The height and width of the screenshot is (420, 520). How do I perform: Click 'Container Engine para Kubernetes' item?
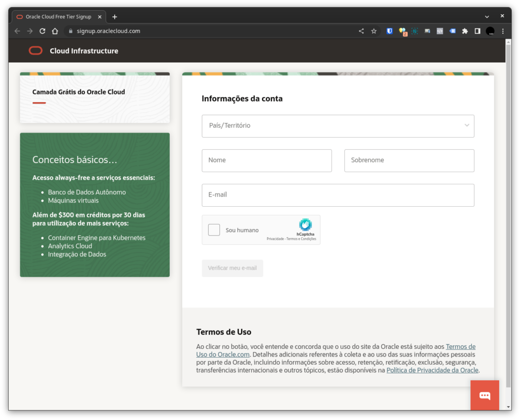pyautogui.click(x=96, y=238)
